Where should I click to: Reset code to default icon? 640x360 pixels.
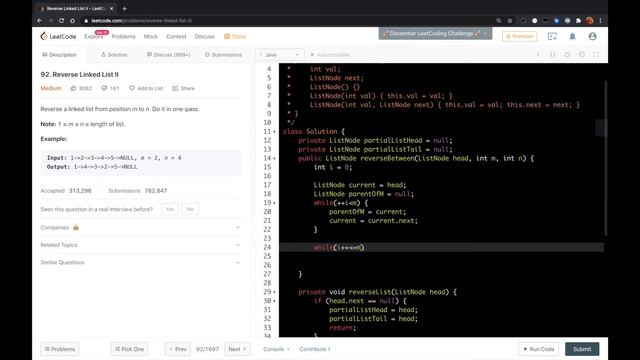click(x=567, y=54)
